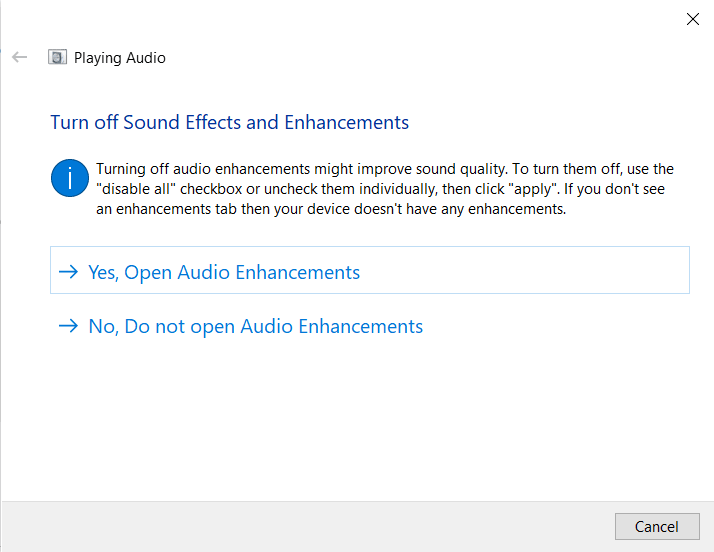Click the last line about the enhancements tab
Viewport: 714px width, 552px height.
coord(330,210)
